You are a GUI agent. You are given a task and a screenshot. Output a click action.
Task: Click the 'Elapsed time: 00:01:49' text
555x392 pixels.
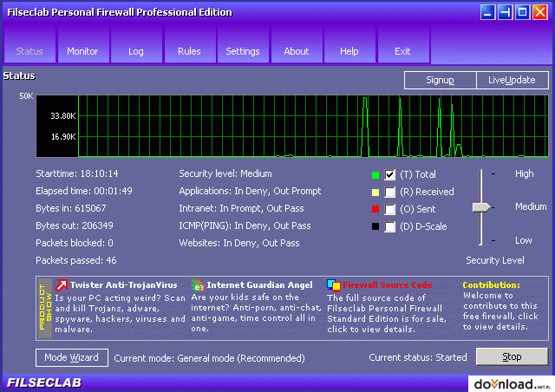tap(84, 191)
